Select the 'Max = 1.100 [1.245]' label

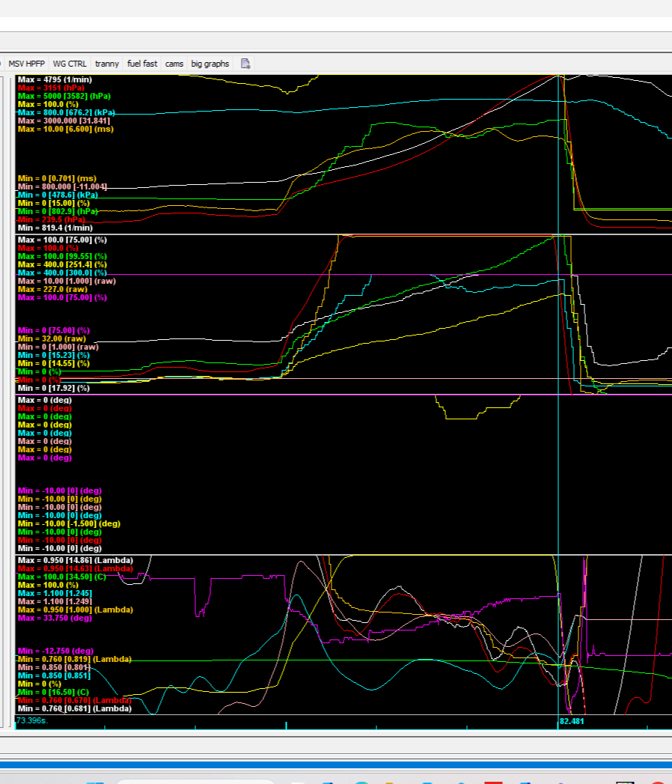click(x=55, y=594)
